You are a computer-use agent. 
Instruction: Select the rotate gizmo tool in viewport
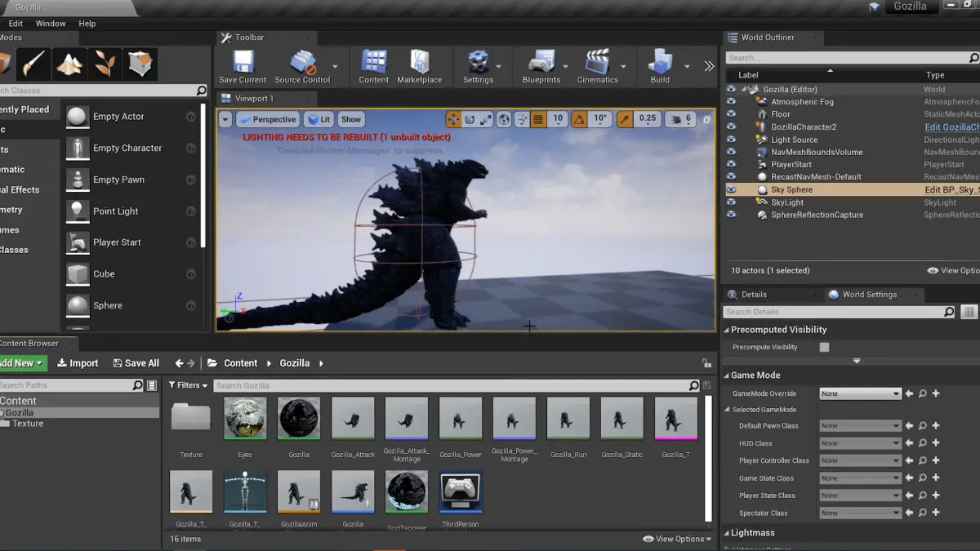(x=470, y=119)
